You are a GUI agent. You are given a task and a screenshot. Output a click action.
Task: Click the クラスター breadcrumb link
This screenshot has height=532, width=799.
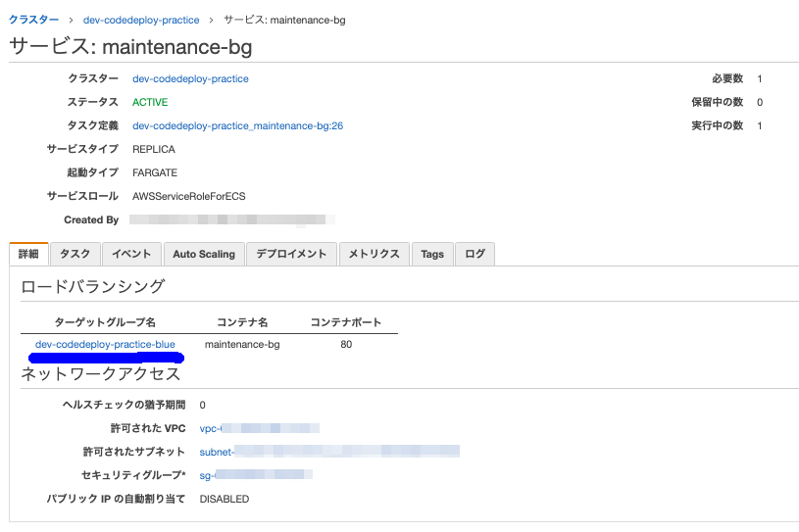click(x=32, y=20)
